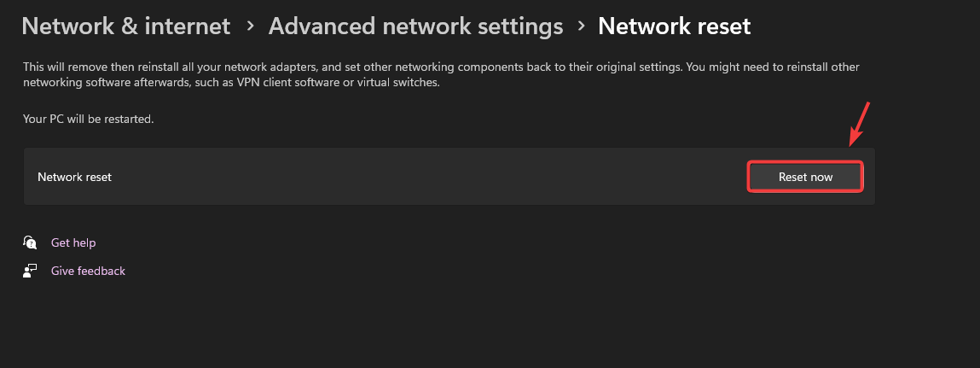980x368 pixels.
Task: Click the Give feedback person icon
Action: (31, 271)
